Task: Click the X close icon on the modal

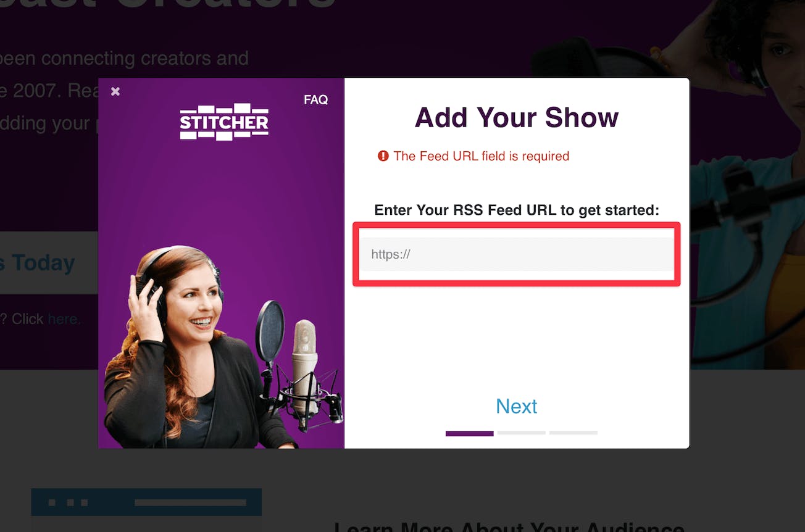Action: tap(115, 91)
